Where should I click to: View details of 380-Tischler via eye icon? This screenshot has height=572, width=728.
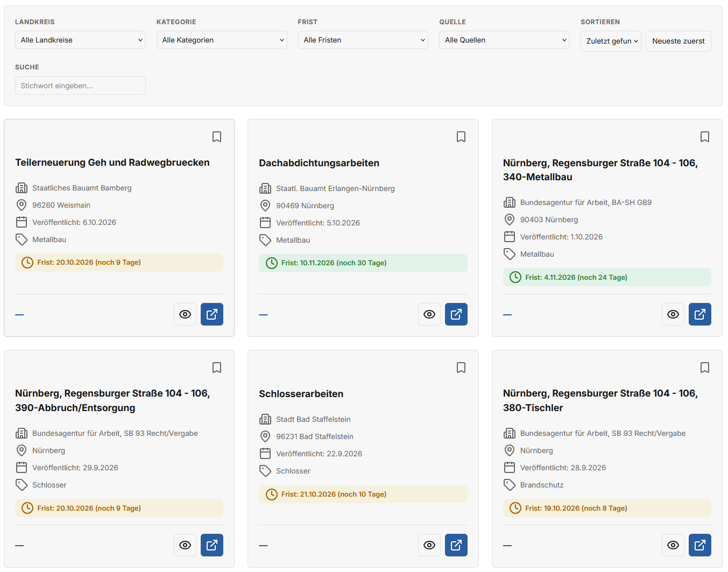tap(673, 545)
